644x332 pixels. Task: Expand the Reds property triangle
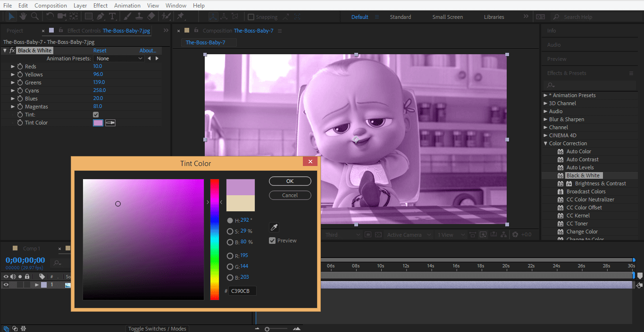(13, 66)
